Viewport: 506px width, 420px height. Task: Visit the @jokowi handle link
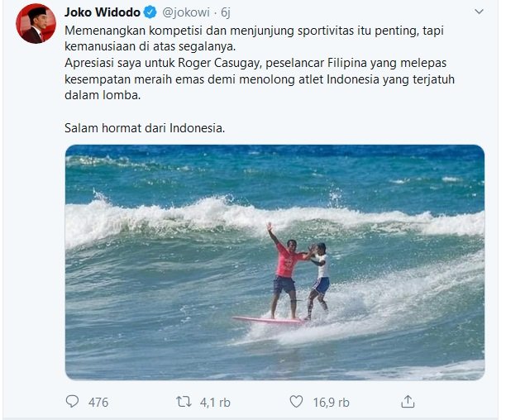[x=186, y=12]
